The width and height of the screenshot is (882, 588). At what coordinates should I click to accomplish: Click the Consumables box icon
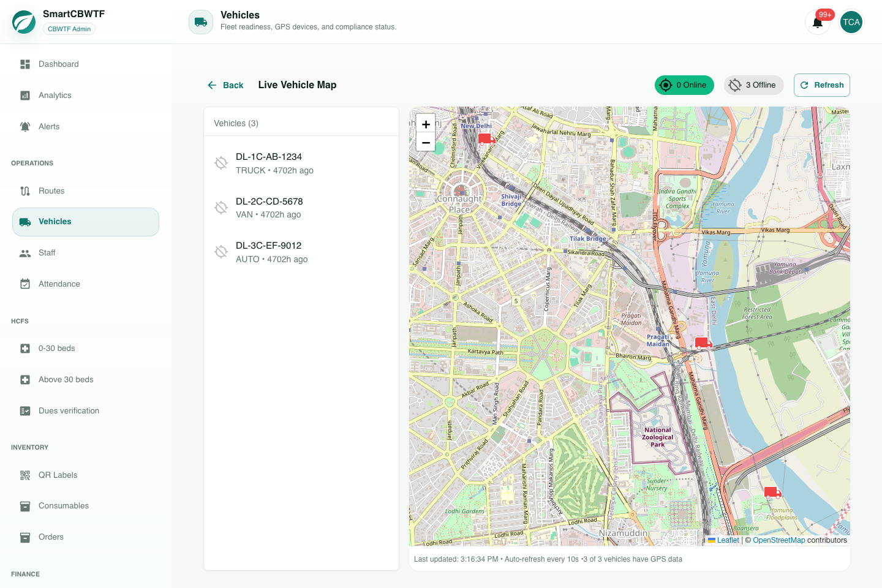pyautogui.click(x=25, y=506)
